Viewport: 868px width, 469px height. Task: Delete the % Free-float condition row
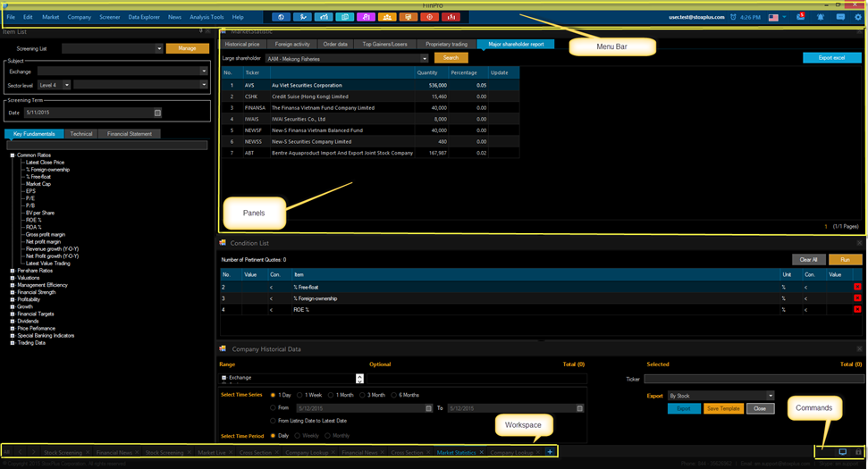[x=857, y=287]
